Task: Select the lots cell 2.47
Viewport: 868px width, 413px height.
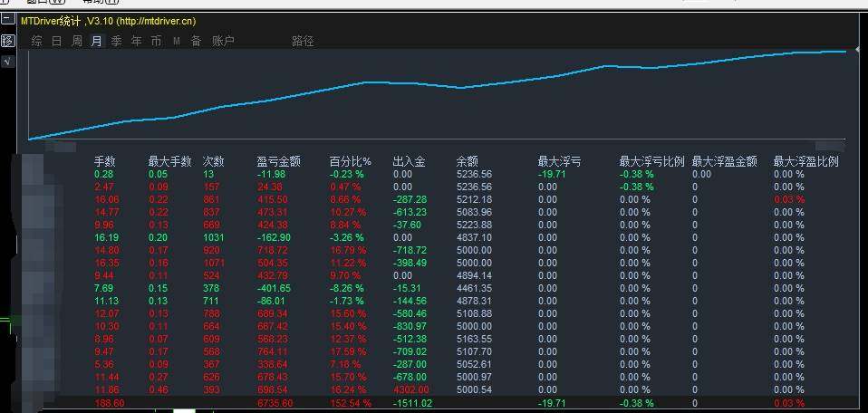Action: click(103, 187)
